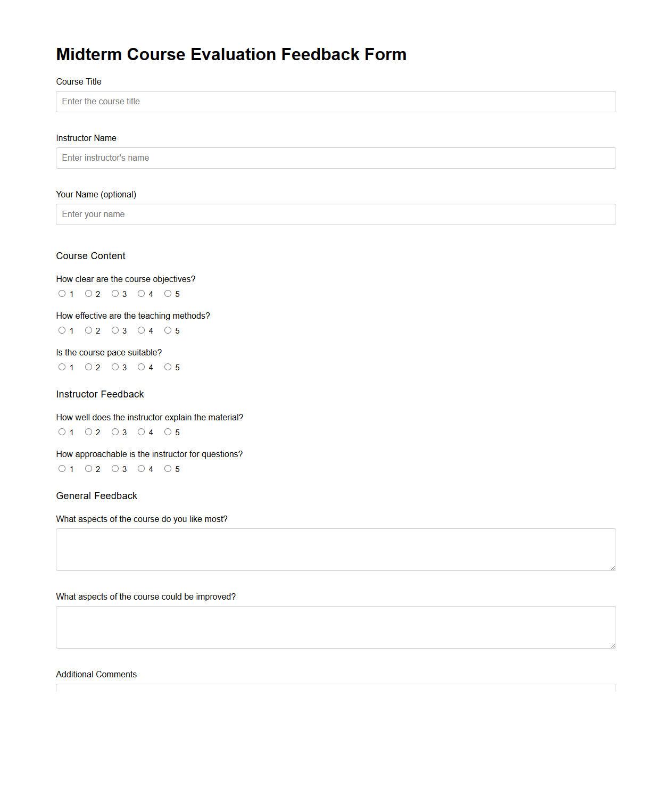Viewport: 672px width, 788px height.
Task: Click the Course Title input field
Action: tap(336, 101)
